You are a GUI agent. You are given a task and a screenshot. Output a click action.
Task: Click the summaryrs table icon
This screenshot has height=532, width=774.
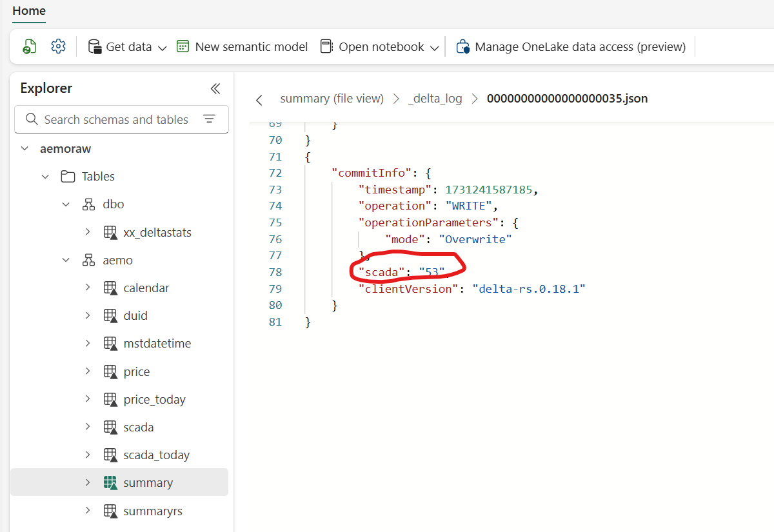pos(110,511)
